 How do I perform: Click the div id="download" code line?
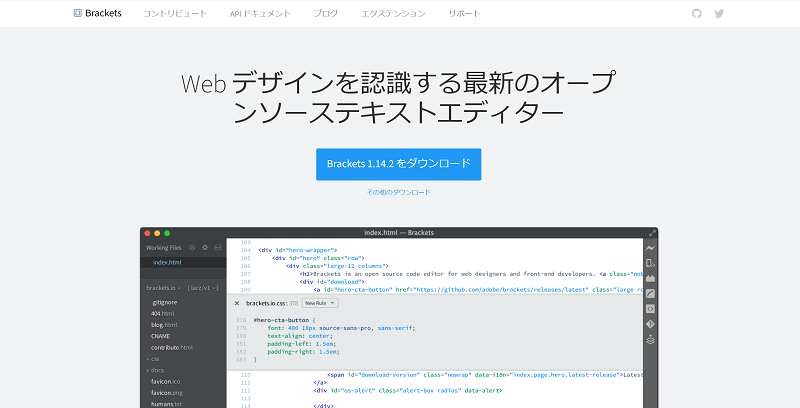[332, 282]
